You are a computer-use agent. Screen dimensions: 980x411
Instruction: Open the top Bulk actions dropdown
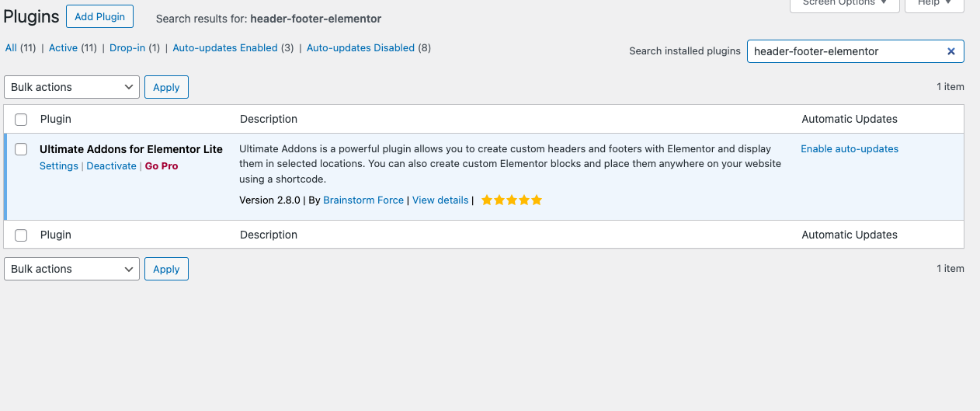coord(71,87)
